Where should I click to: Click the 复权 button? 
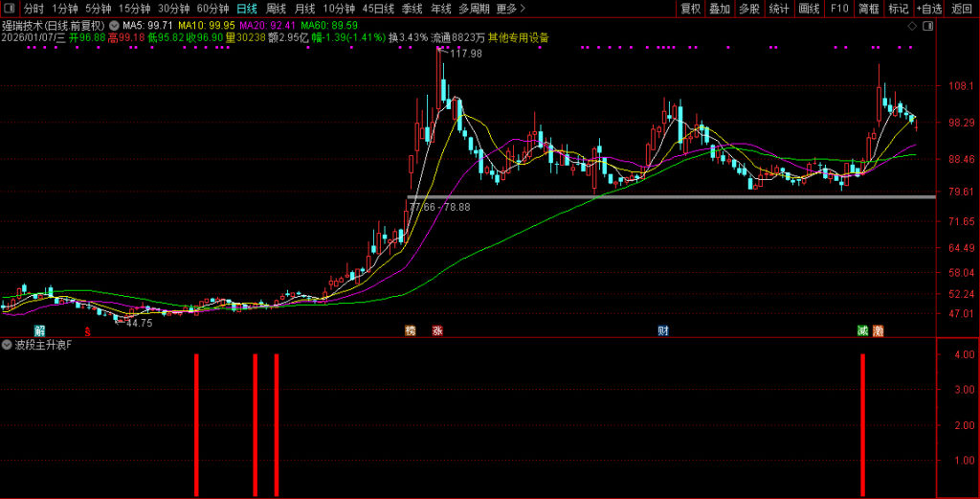690,9
